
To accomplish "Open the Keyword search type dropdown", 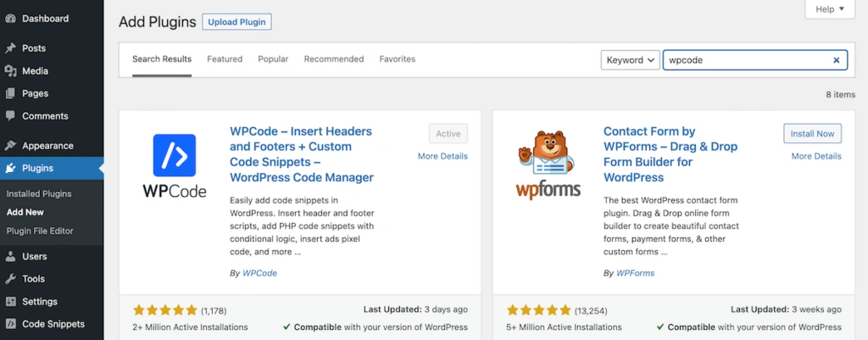I will click(x=630, y=60).
